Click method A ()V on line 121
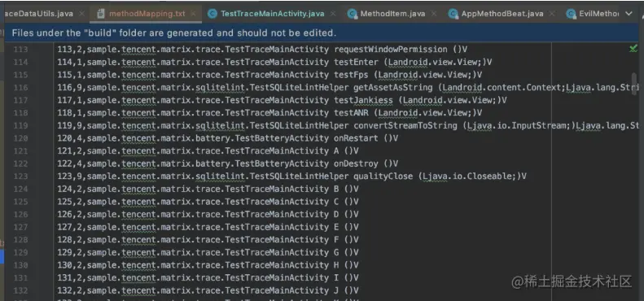Image resolution: width=644 pixels, height=301 pixels. coord(346,151)
